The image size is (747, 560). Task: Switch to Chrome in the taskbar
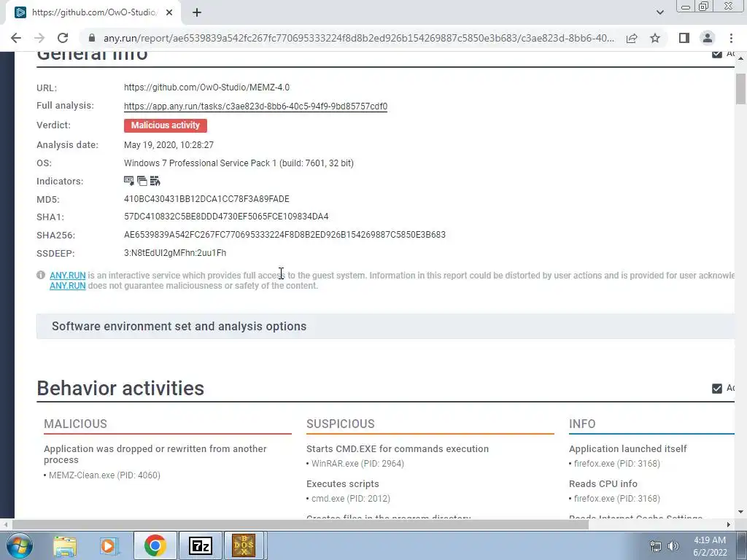[x=155, y=545]
